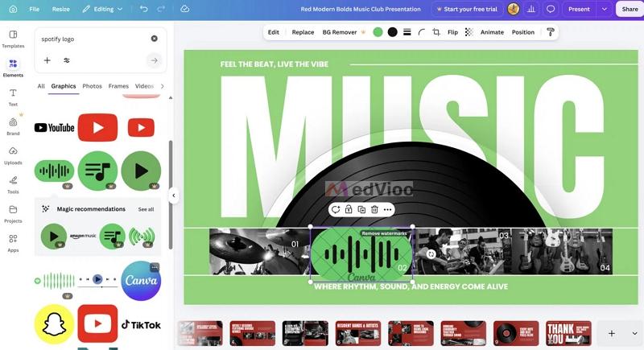Open the border style lines icon

tap(407, 32)
